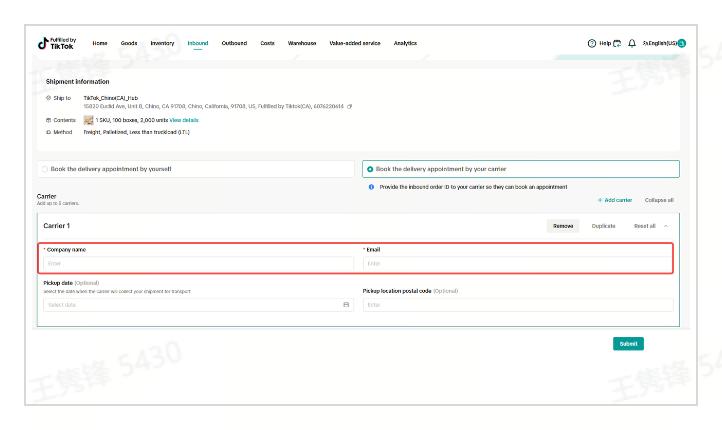Click the View details link
This screenshot has height=430, width=722.
point(184,120)
